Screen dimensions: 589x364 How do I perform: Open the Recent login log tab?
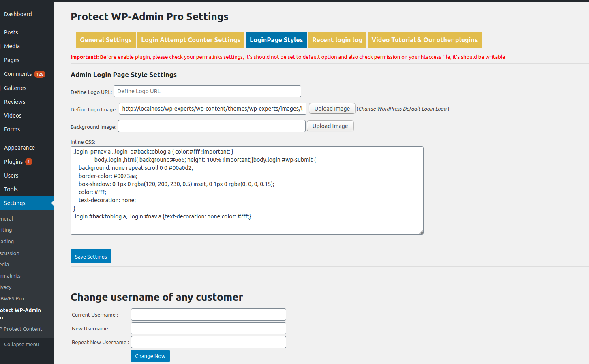[337, 40]
